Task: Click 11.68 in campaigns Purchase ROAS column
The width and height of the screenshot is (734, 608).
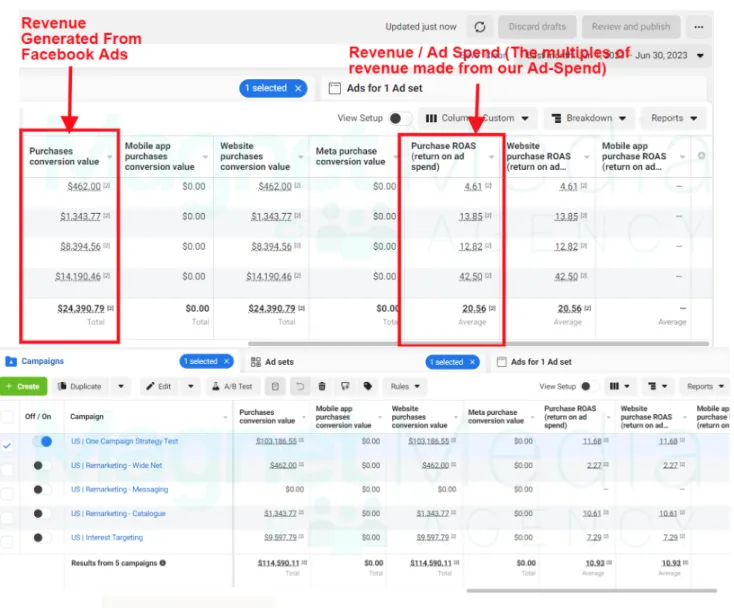Action: coord(592,441)
